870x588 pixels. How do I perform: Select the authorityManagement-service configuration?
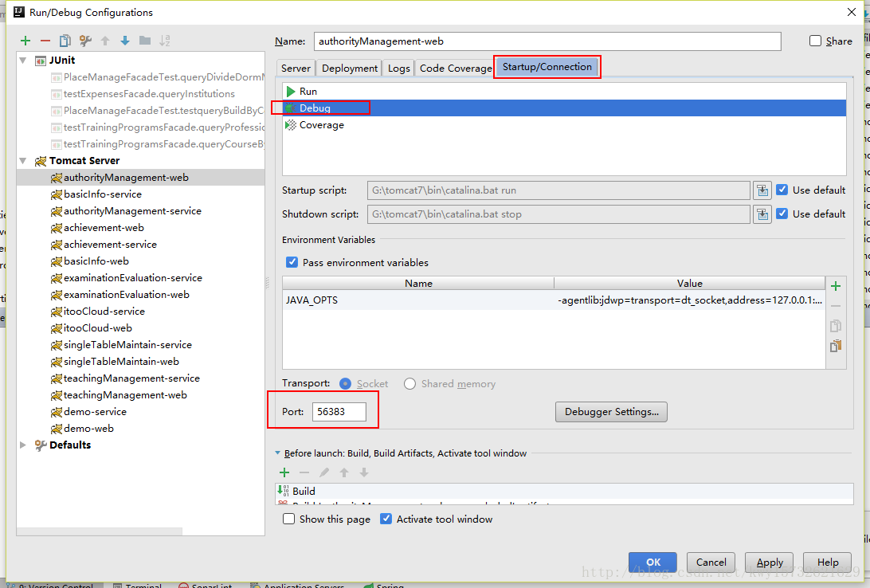click(132, 211)
